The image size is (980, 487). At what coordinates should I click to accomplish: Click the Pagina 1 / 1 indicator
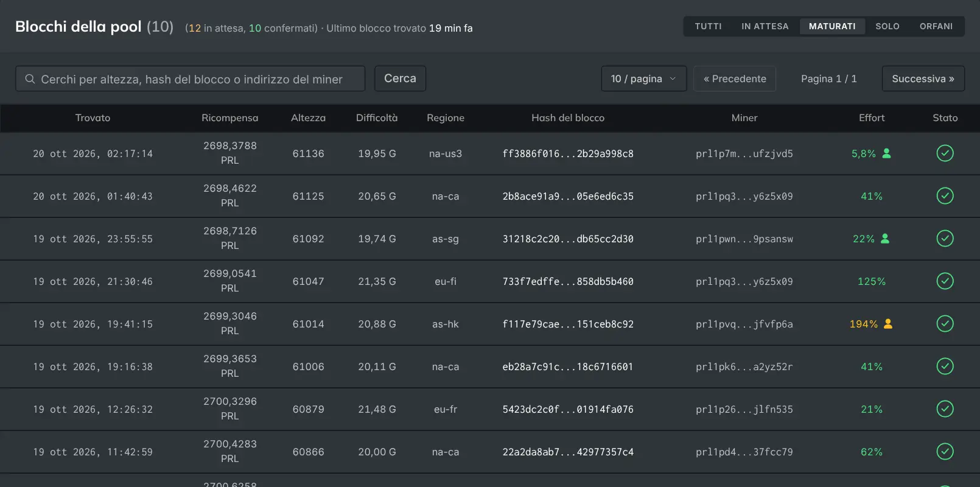click(829, 79)
